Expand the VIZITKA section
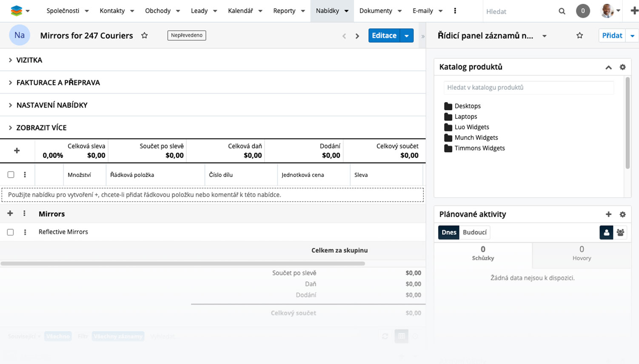The width and height of the screenshot is (639, 364). [x=29, y=60]
